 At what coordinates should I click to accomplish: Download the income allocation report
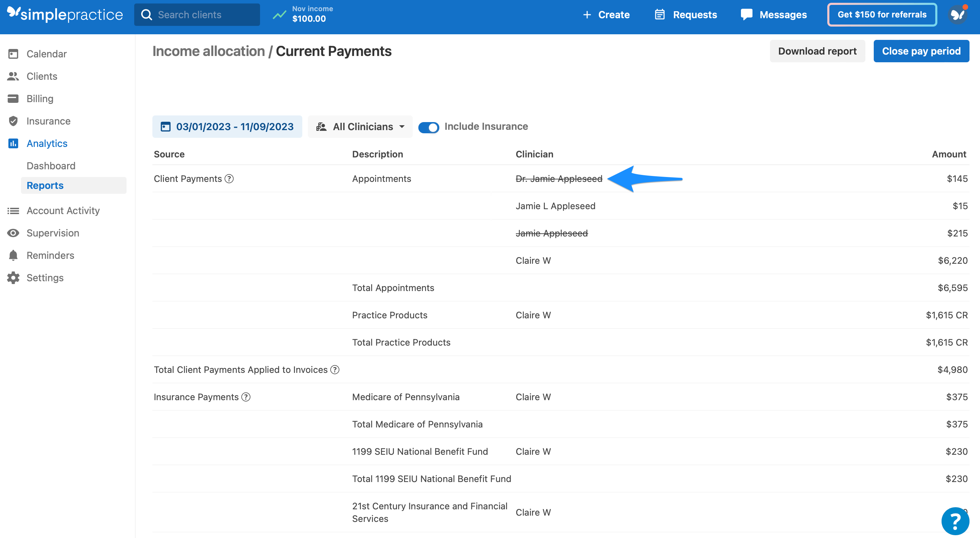click(817, 51)
